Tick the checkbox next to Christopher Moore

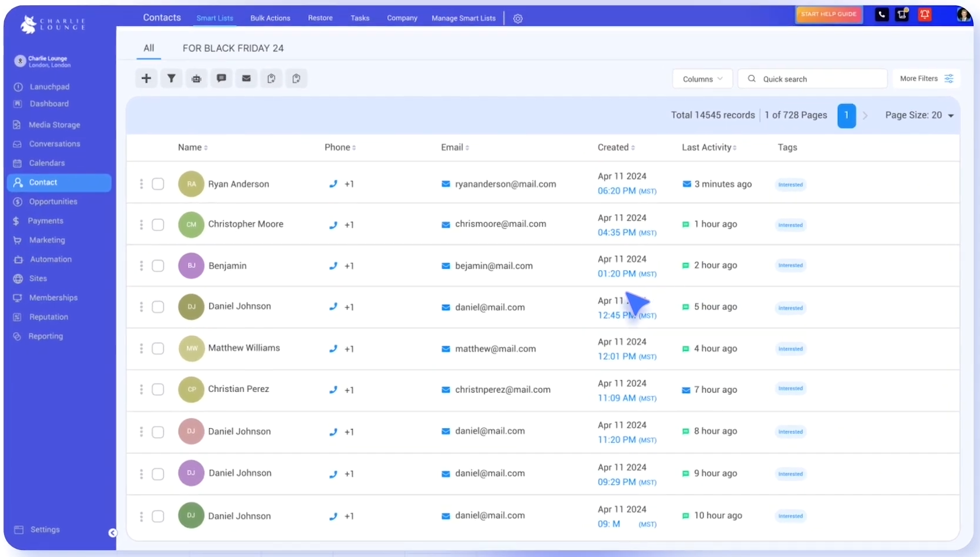(x=158, y=225)
